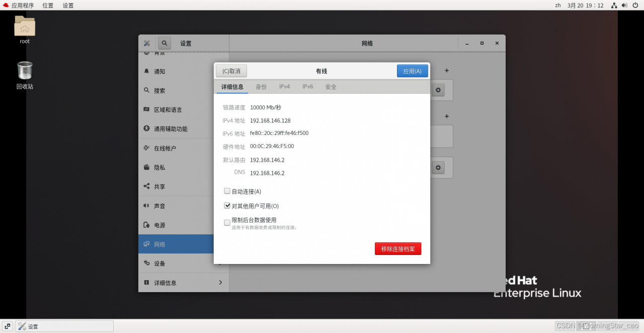This screenshot has width=644, height=333.
Task: Click the network status icon in top bar
Action: point(614,5)
